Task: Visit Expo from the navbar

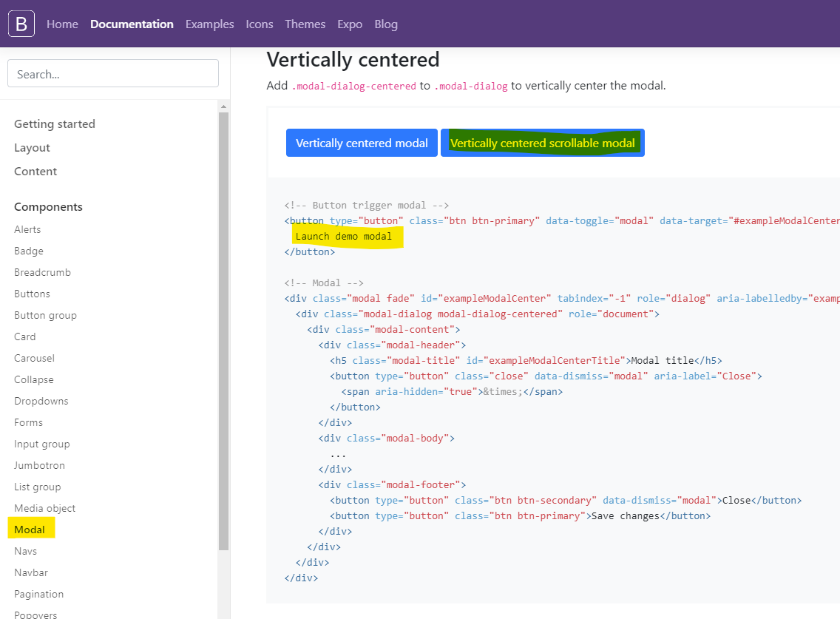Action: (x=350, y=24)
